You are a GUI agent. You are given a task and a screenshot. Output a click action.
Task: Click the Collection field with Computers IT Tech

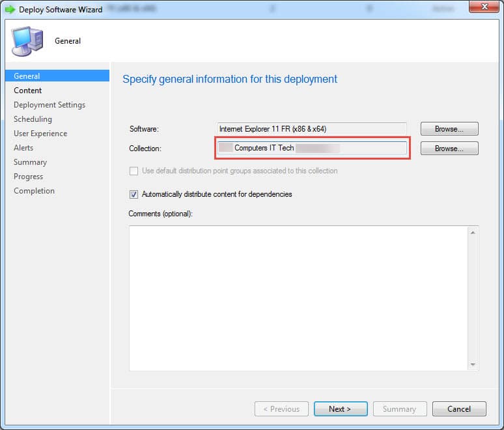pyautogui.click(x=312, y=148)
